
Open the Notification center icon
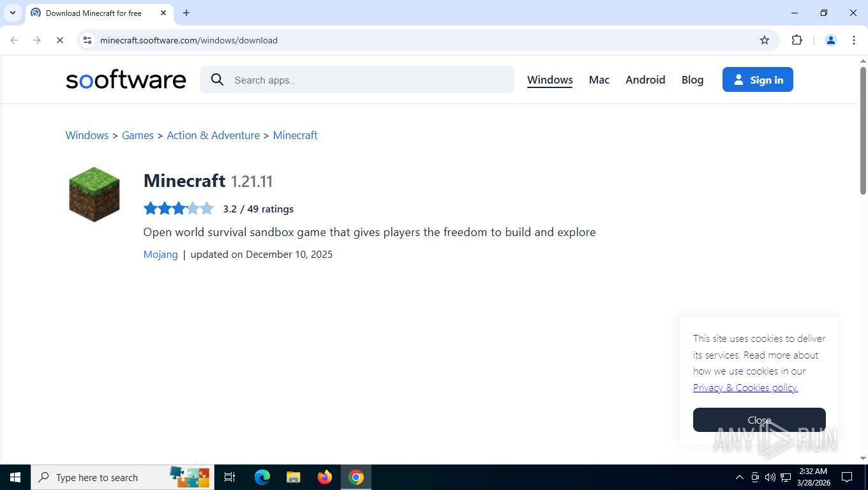coord(847,477)
